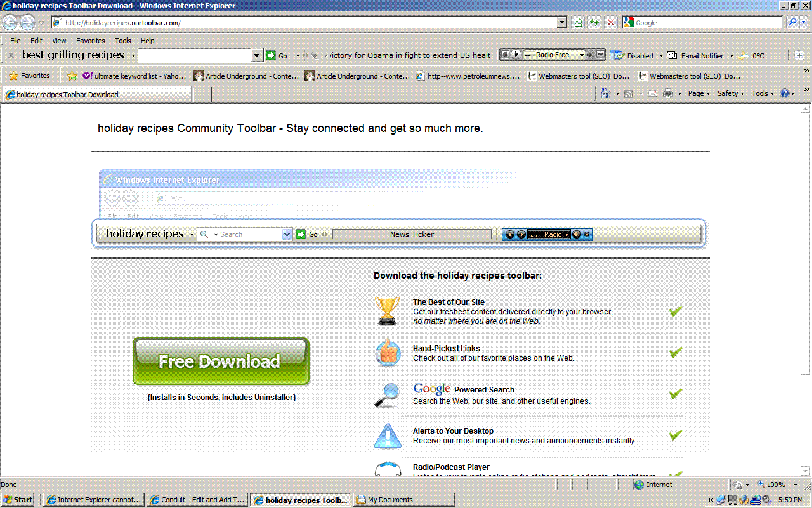Go forward with the browser Forward arrow

click(27, 23)
